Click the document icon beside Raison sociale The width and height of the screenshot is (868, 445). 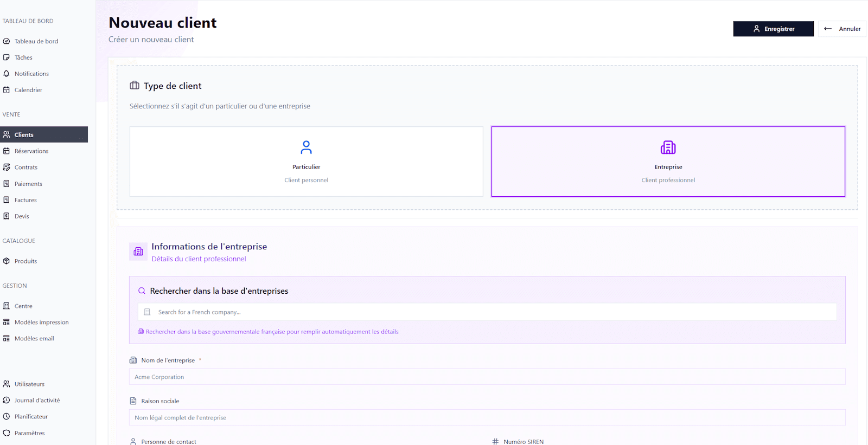tap(133, 401)
